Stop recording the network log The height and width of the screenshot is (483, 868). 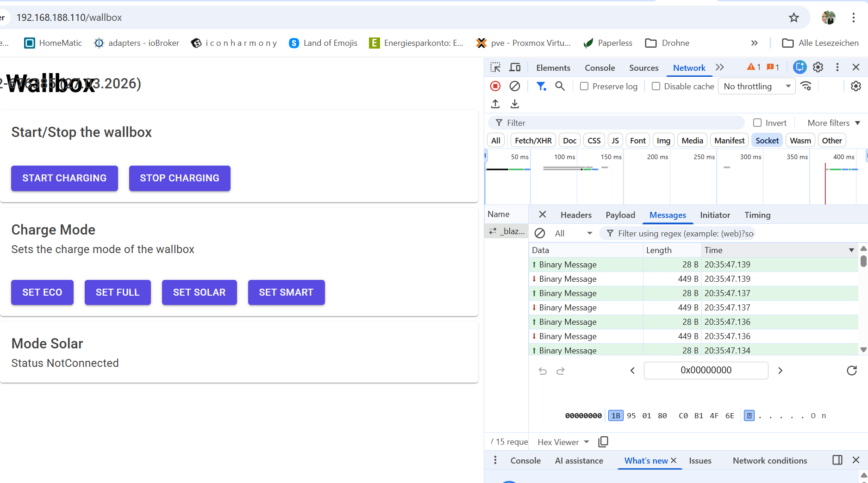coord(495,86)
